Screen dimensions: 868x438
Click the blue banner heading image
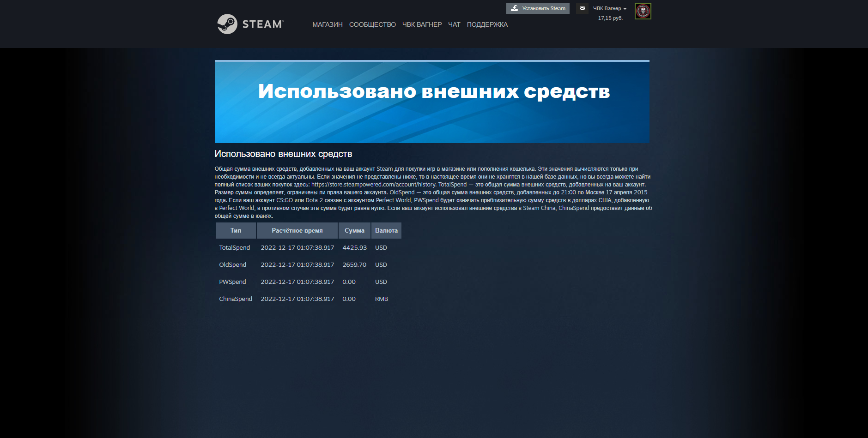(x=432, y=102)
